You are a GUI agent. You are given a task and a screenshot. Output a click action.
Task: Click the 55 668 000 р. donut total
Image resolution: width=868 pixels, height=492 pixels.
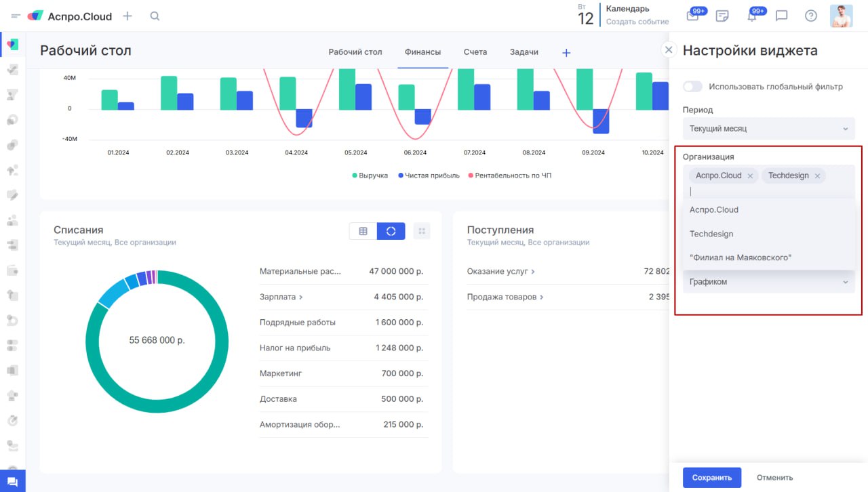click(157, 340)
